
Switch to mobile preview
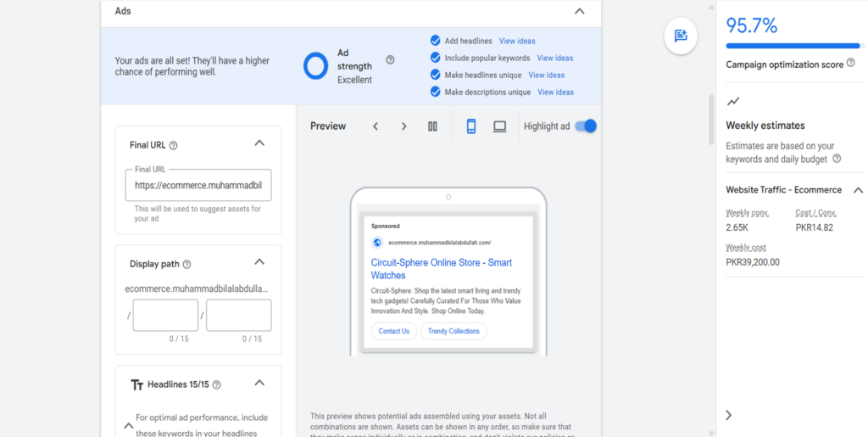click(x=471, y=126)
